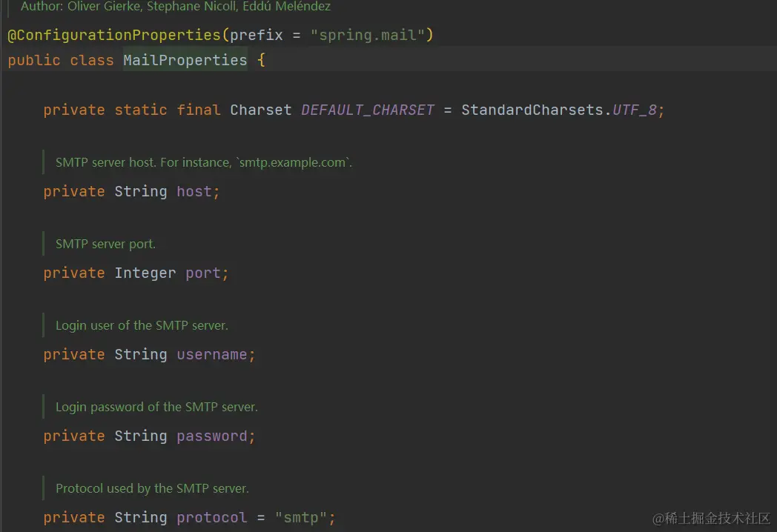This screenshot has width=777, height=532.
Task: Place cursor on DEFAULT_CHARSET constant
Action: click(x=367, y=110)
